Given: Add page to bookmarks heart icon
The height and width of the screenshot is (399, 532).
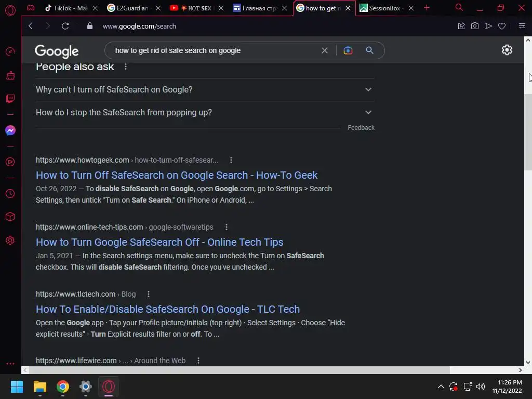Looking at the screenshot, I should pos(502,26).
